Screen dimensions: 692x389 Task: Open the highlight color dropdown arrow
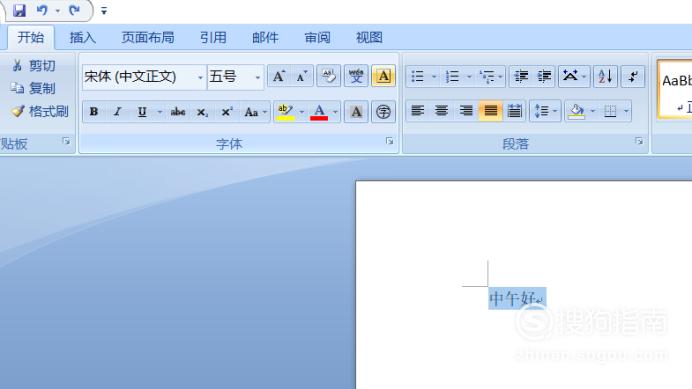pyautogui.click(x=302, y=112)
